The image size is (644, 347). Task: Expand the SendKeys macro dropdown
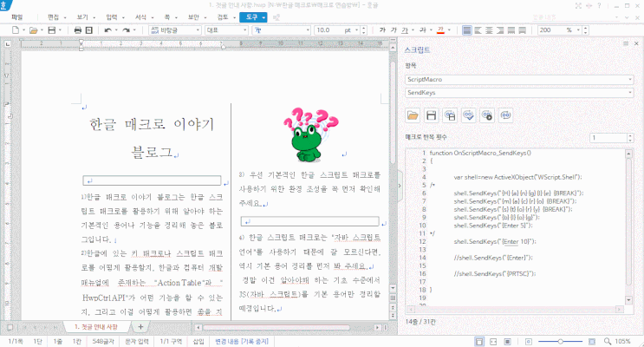(x=630, y=93)
